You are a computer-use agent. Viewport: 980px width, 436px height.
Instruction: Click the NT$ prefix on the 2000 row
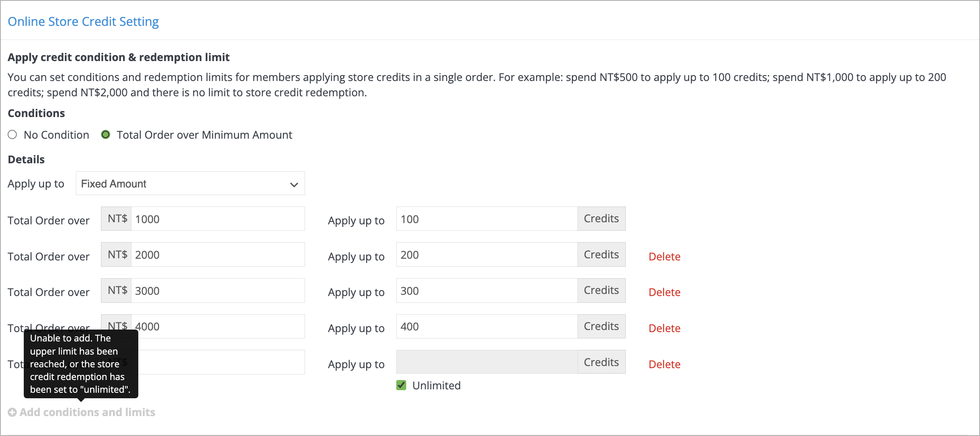[x=117, y=254]
